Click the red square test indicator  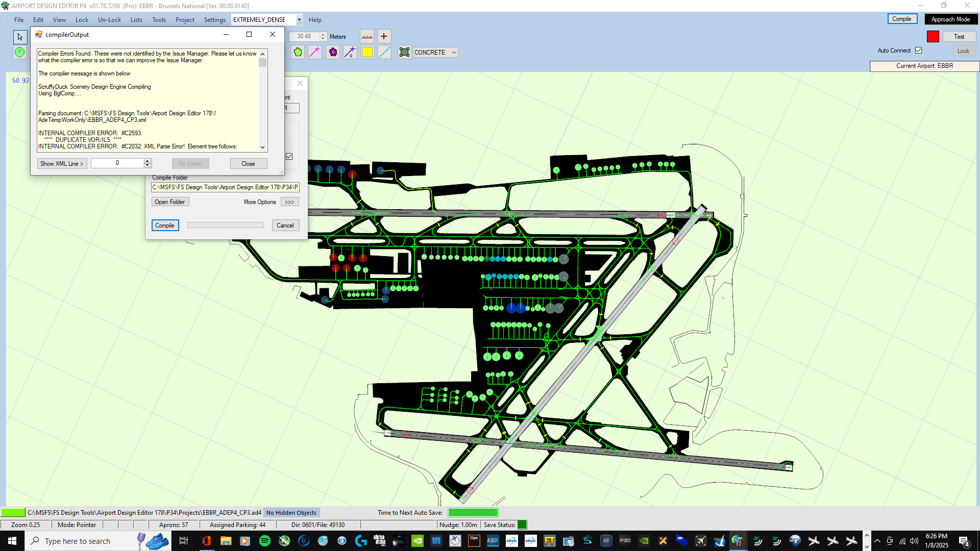click(x=933, y=37)
